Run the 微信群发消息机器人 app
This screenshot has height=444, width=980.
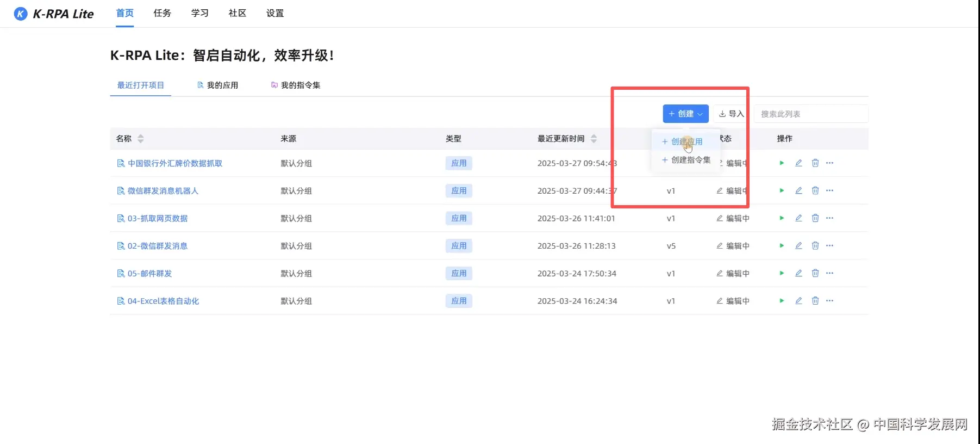click(782, 190)
